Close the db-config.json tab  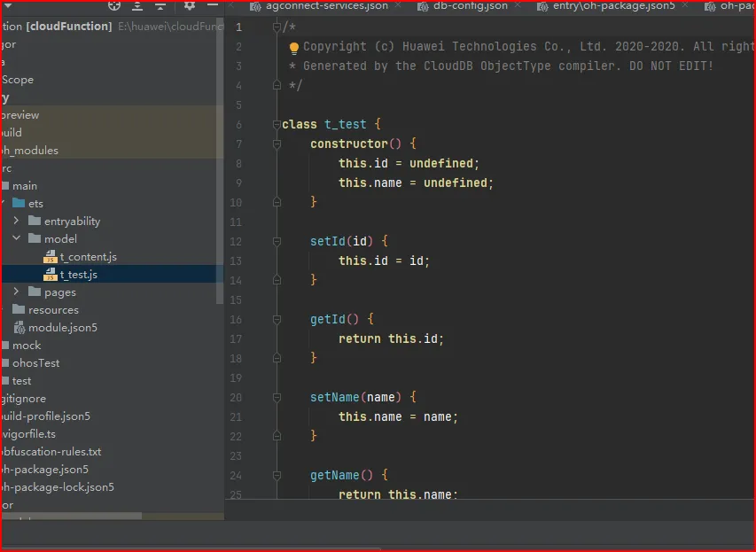click(x=518, y=5)
